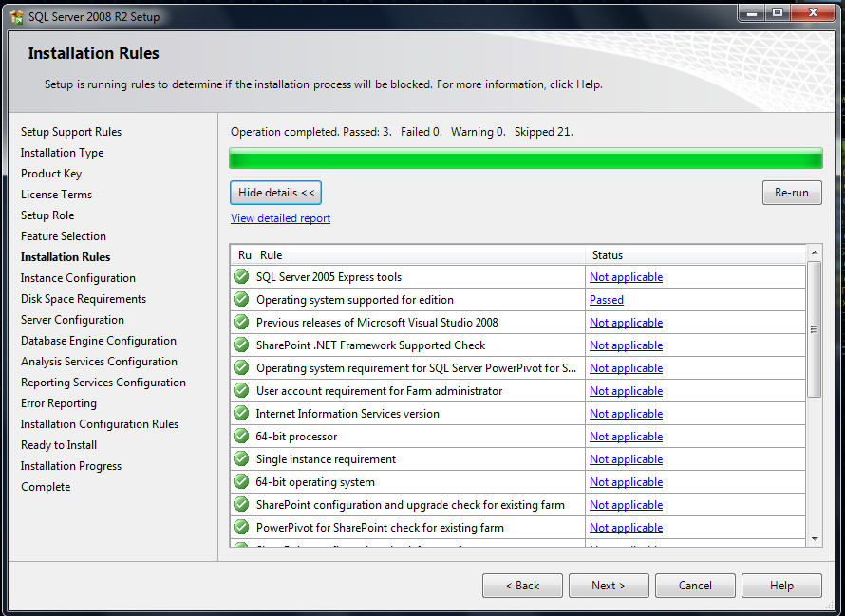
Task: Open the View detailed report link
Action: coord(280,218)
